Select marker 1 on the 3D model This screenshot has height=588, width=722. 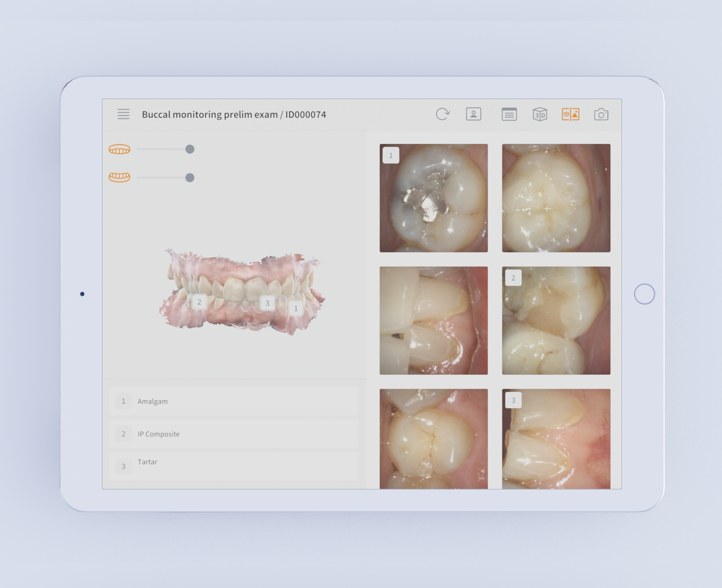[296, 309]
